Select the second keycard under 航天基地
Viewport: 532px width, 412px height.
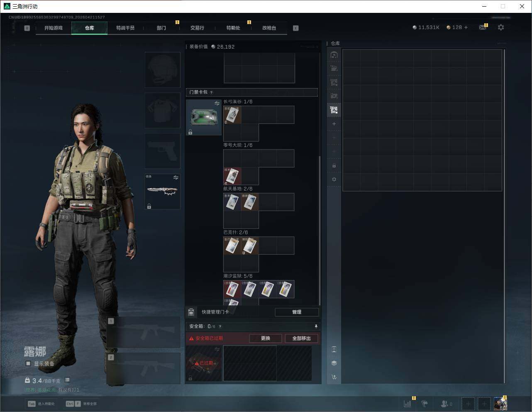[x=250, y=202]
